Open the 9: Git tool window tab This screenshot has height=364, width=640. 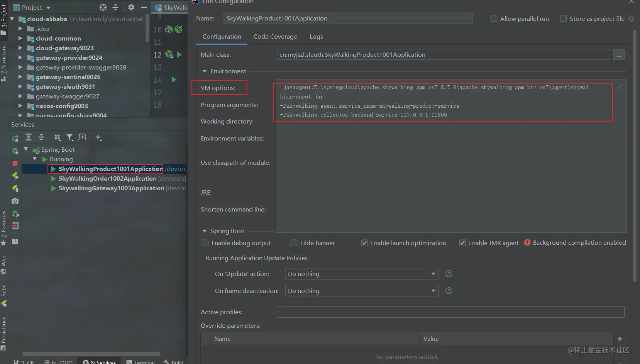click(24, 362)
